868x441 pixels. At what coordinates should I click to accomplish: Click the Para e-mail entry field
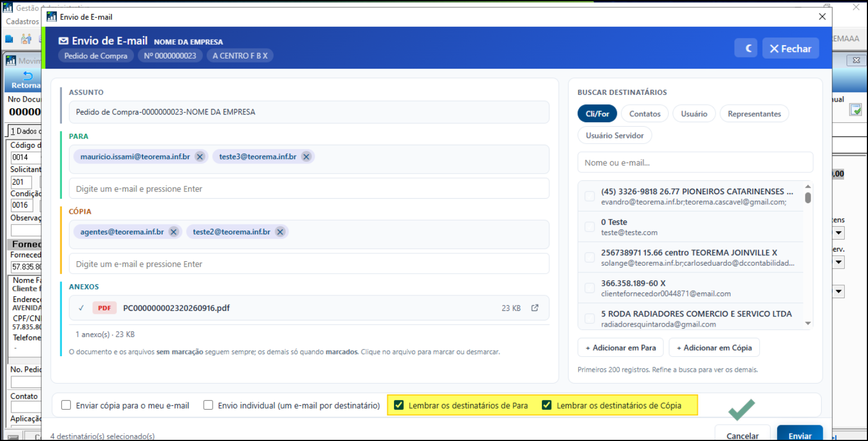(309, 189)
